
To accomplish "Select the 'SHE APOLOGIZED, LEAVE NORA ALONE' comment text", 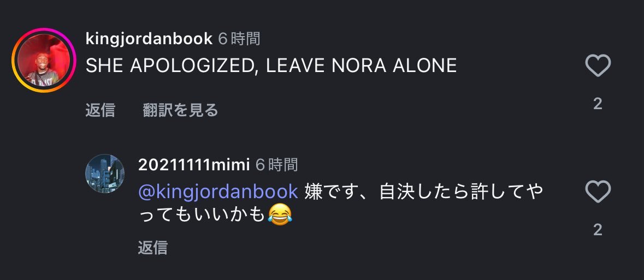I will pyautogui.click(x=271, y=66).
